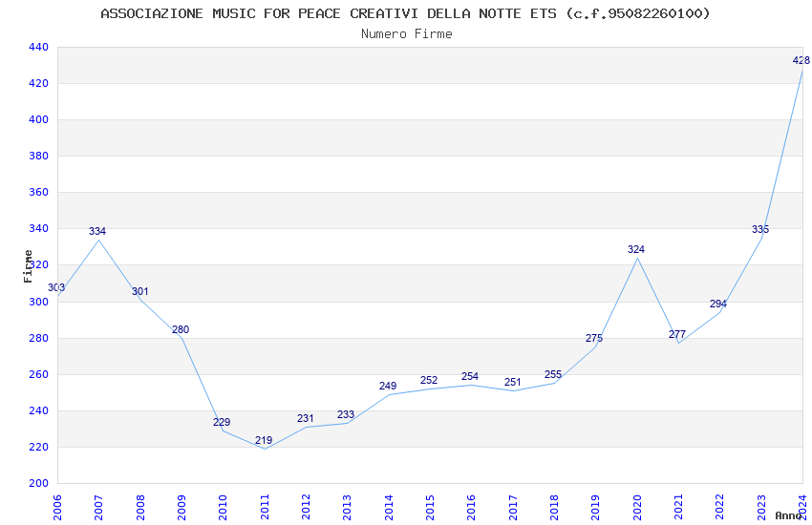The width and height of the screenshot is (812, 525).
Task: Select the x-axis year 2007
Action: point(99,507)
